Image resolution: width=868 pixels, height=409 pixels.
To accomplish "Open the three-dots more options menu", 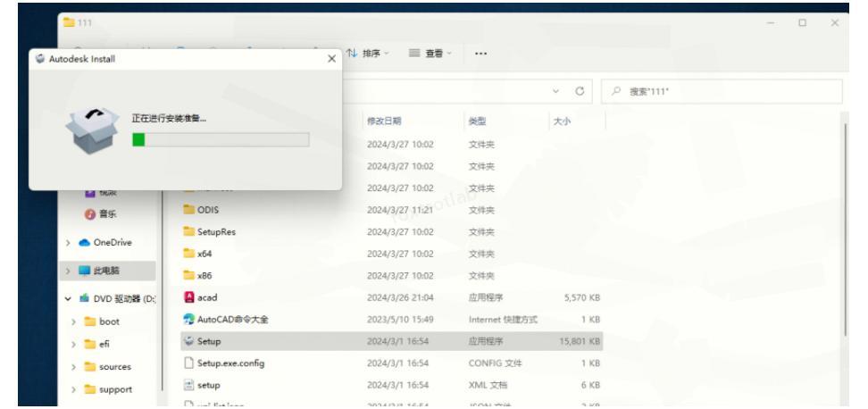I will pyautogui.click(x=481, y=54).
